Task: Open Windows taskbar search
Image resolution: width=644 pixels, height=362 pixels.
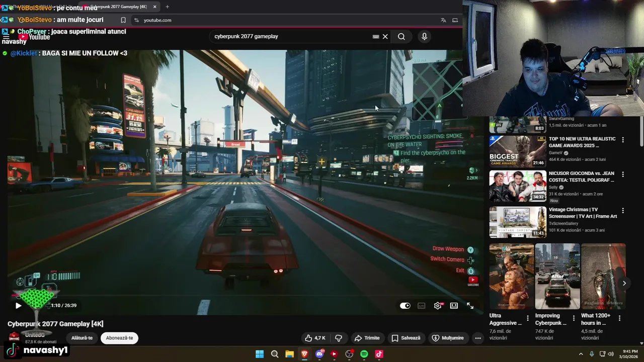Action: (x=275, y=354)
